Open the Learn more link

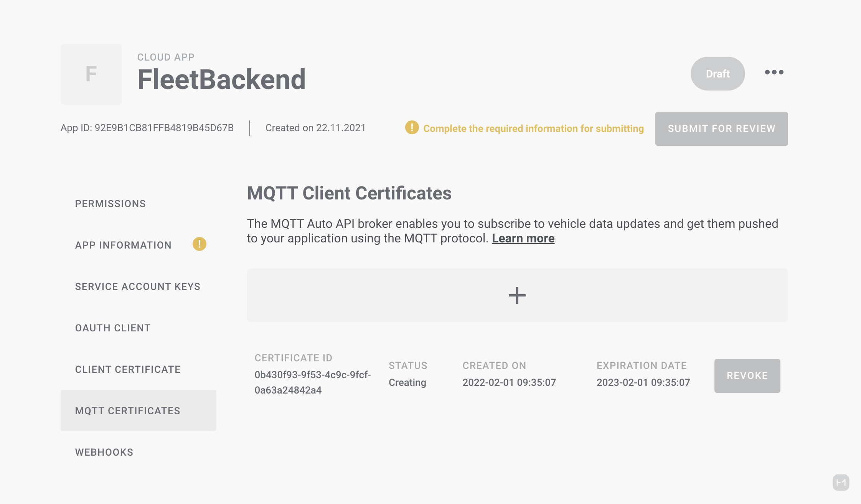(x=523, y=238)
